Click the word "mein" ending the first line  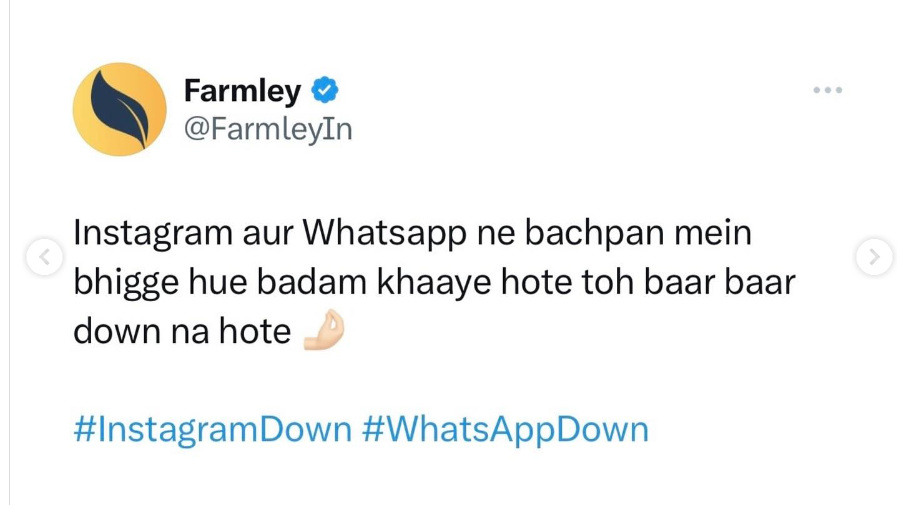point(713,233)
